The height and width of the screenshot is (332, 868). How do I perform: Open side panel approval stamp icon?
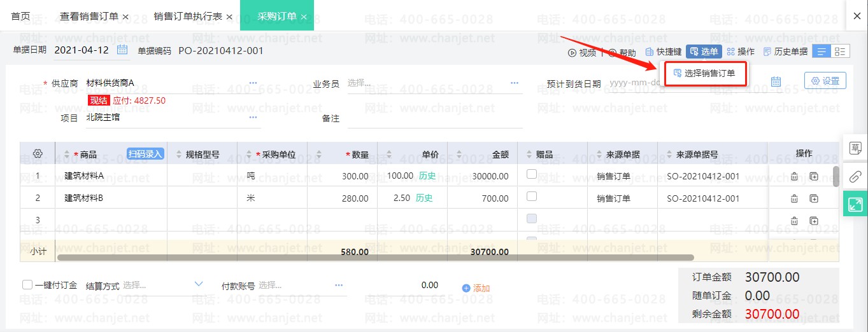point(855,148)
